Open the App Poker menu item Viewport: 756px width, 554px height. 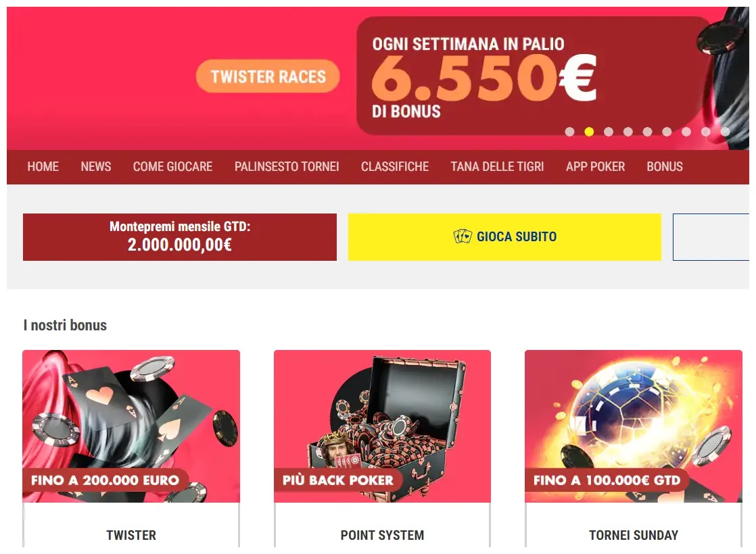pos(596,167)
